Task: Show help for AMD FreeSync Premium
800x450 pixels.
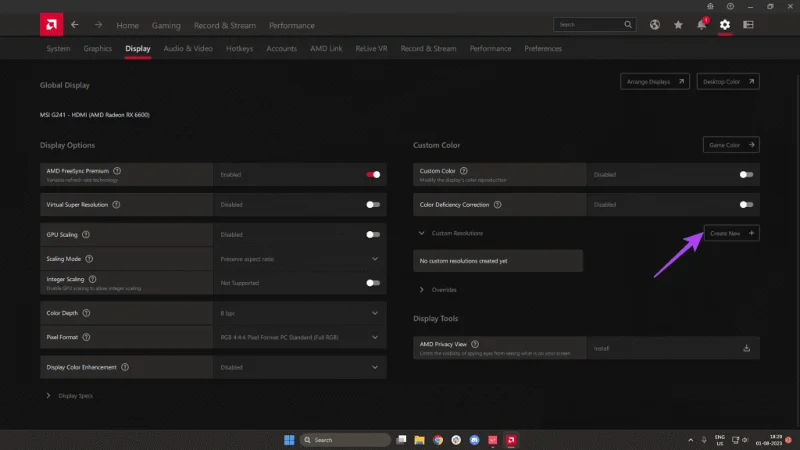Action: pyautogui.click(x=117, y=171)
